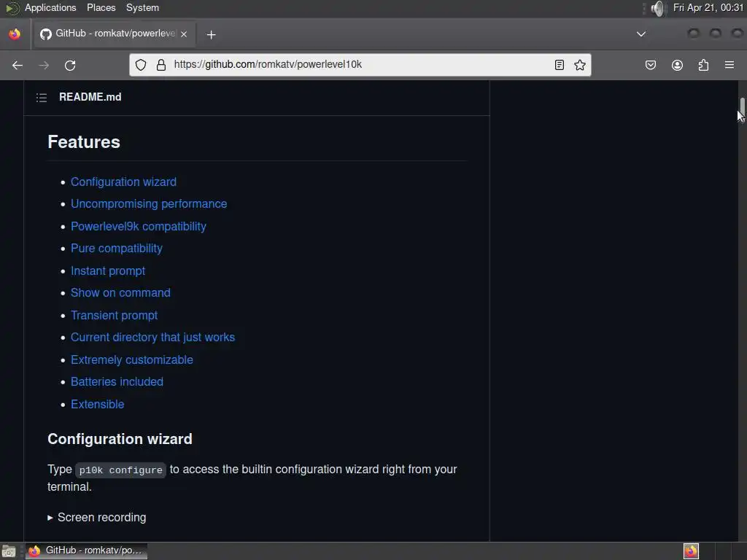Expand the Screen recording disclosure triangle
Screen dimensions: 747x560
click(50, 518)
